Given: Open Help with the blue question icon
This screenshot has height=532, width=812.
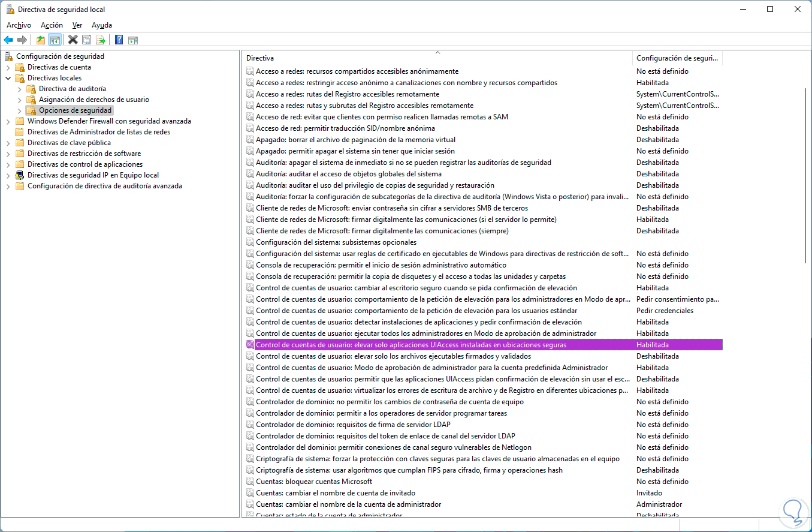Looking at the screenshot, I should click(119, 40).
